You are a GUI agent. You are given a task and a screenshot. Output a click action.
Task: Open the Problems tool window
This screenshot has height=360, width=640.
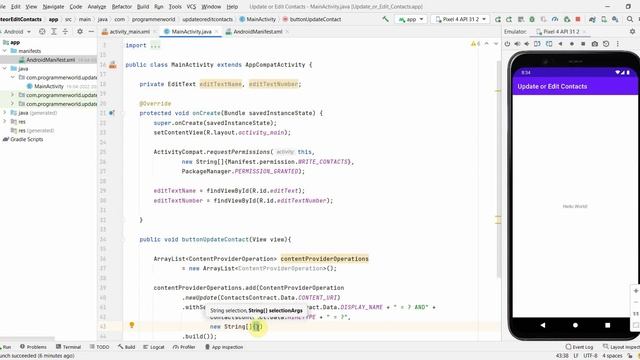[x=33, y=347]
